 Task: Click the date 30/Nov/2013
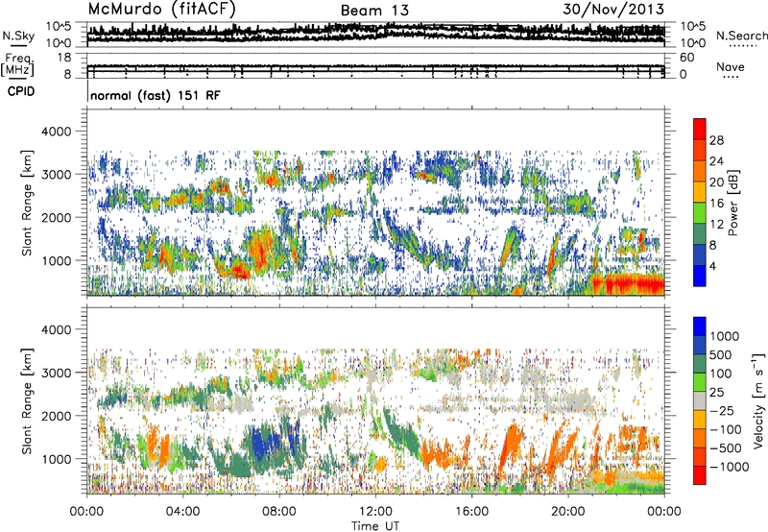(613, 9)
